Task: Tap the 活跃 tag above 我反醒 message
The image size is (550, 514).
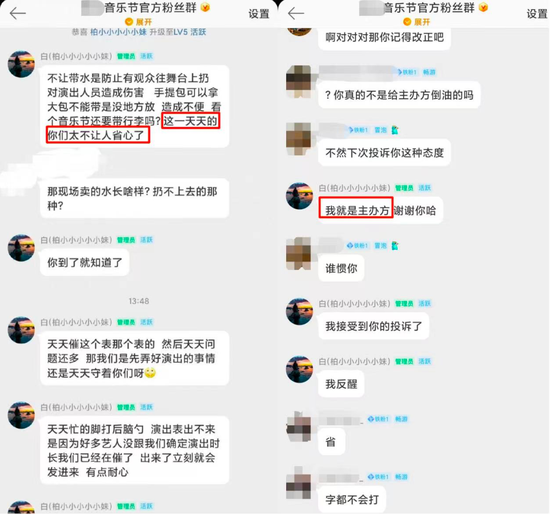Action: [x=424, y=361]
